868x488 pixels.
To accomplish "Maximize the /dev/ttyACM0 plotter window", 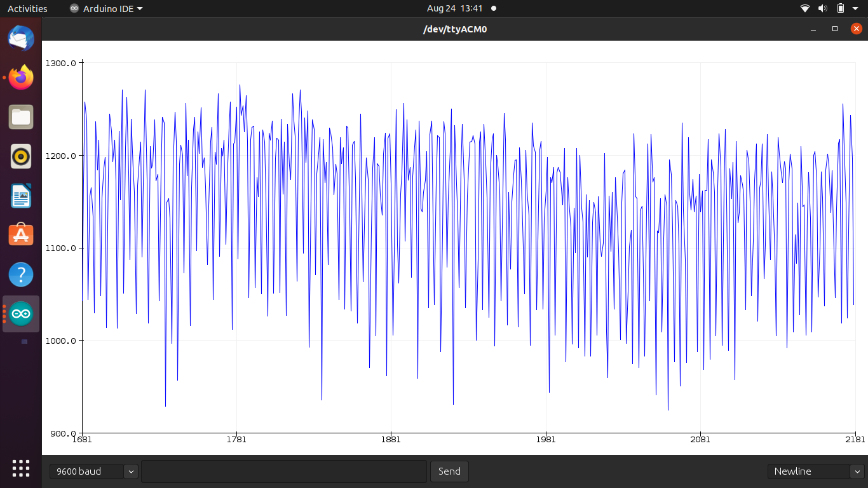I will click(x=835, y=29).
